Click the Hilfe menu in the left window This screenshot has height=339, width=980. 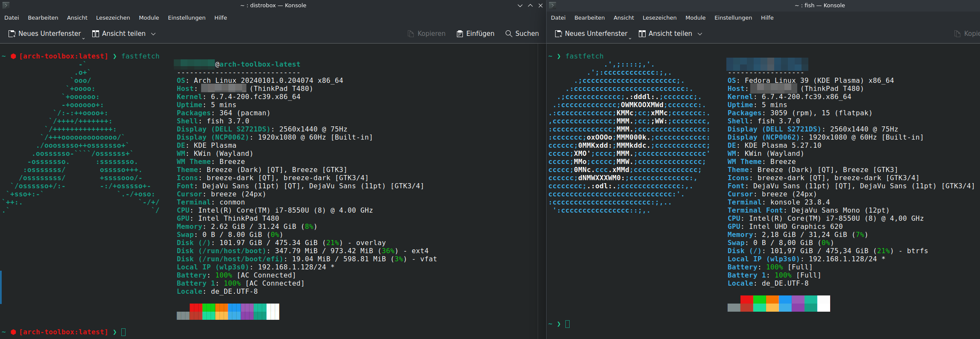click(x=220, y=18)
